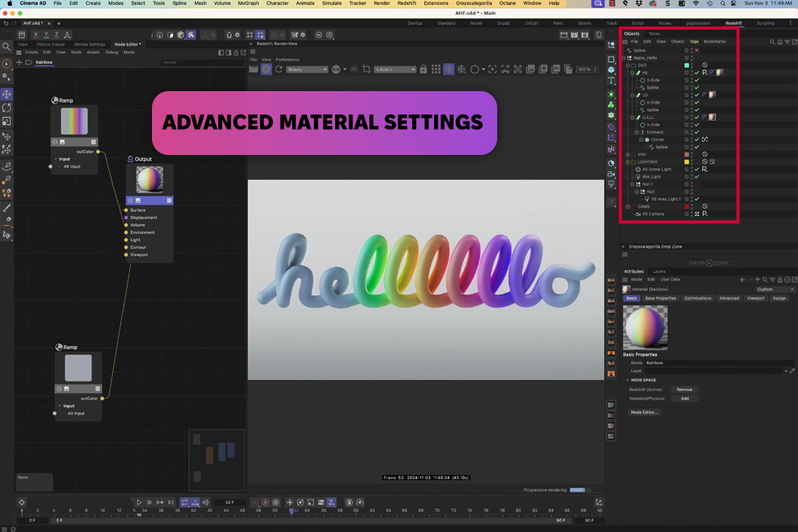Click the Base Properties button

[660, 298]
